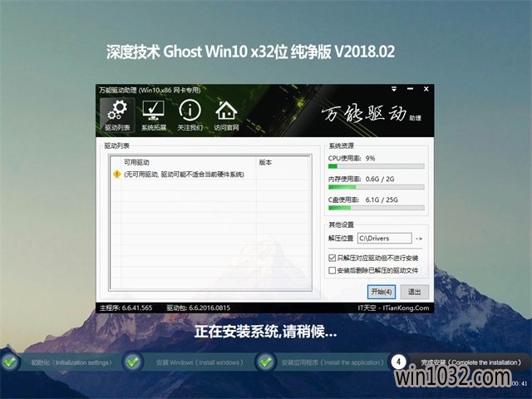The height and width of the screenshot is (399, 532).
Task: Click the C:\Drivers extract path field
Action: pyautogui.click(x=384, y=239)
